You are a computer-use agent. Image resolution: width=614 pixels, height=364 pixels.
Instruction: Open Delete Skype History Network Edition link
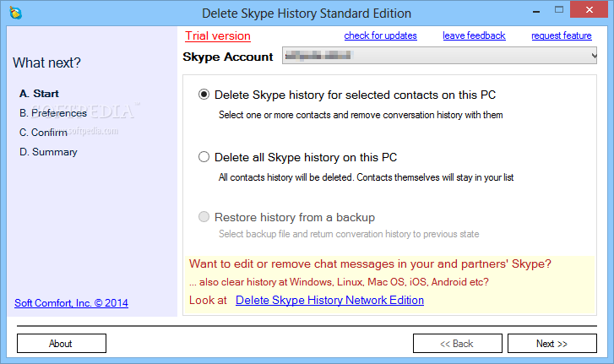(x=329, y=300)
